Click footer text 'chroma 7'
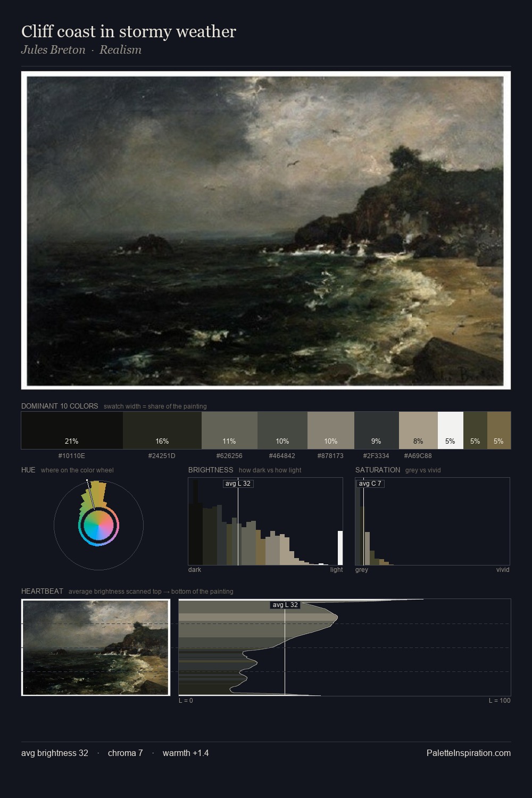The width and height of the screenshot is (532, 798). pyautogui.click(x=126, y=753)
